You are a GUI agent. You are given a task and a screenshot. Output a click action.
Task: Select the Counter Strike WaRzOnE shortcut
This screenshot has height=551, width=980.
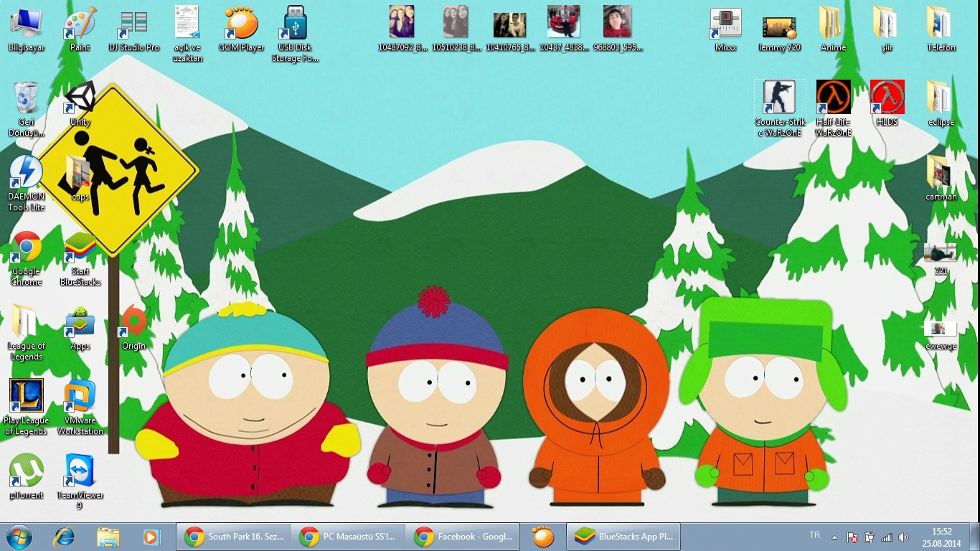point(780,109)
